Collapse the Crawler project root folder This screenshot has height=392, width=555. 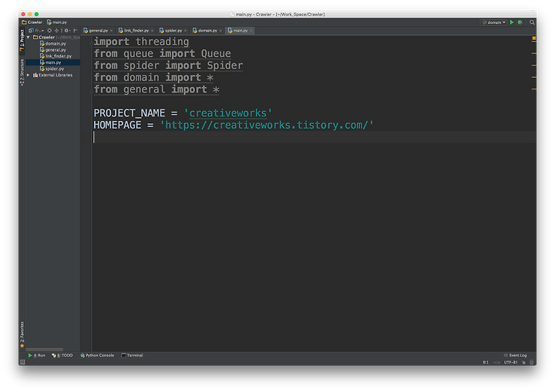pyautogui.click(x=29, y=37)
